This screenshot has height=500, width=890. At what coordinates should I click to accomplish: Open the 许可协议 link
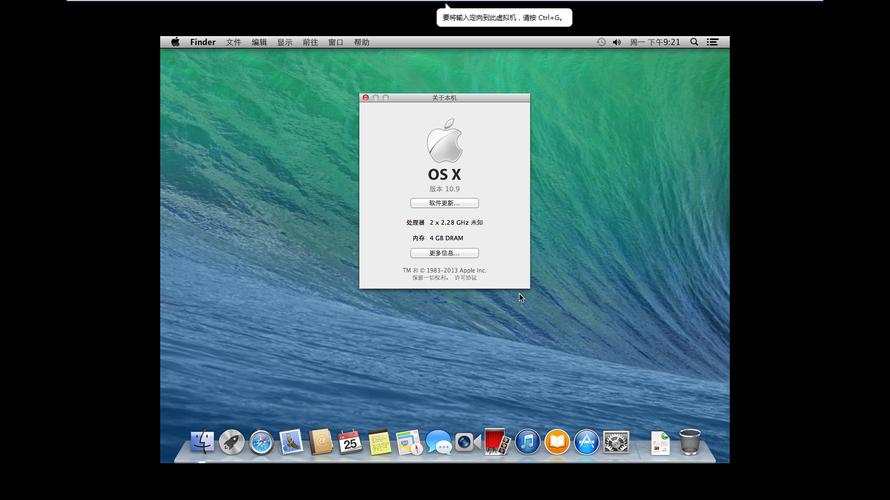coord(465,278)
